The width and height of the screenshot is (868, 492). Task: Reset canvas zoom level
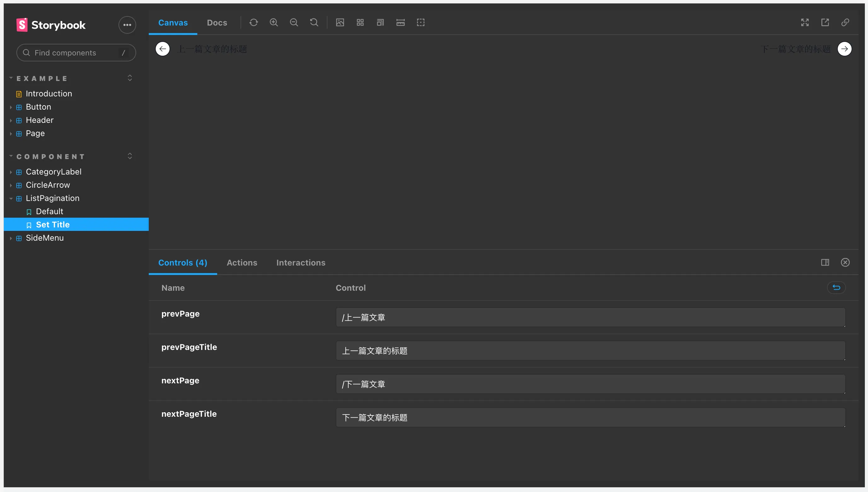pos(314,23)
